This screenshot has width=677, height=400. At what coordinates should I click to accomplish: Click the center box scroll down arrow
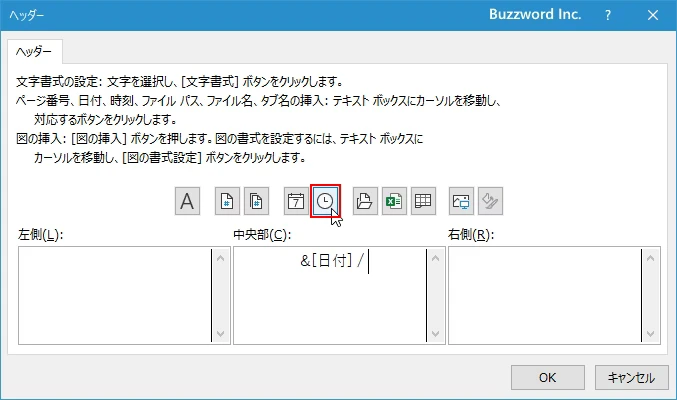pos(436,333)
